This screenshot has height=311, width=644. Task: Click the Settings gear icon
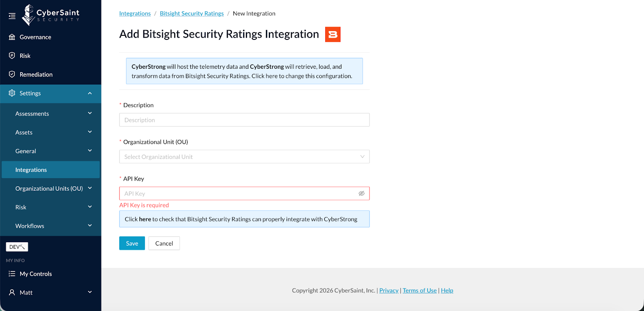(12, 93)
